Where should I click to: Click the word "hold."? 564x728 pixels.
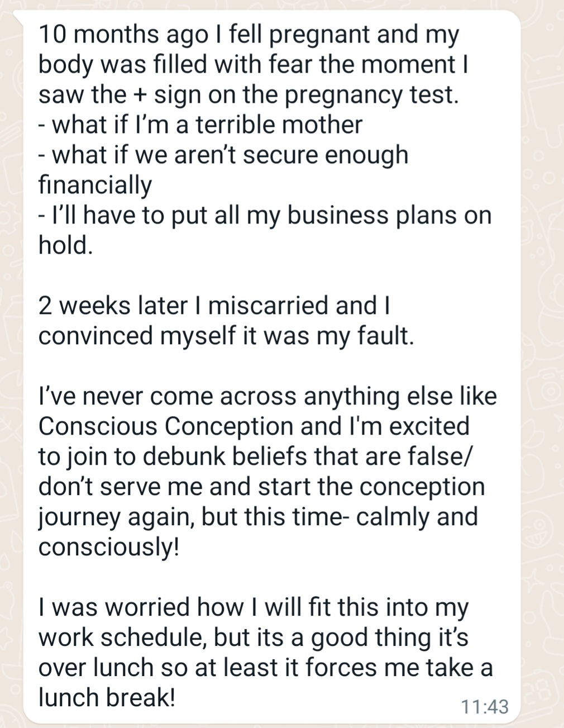[x=65, y=245]
